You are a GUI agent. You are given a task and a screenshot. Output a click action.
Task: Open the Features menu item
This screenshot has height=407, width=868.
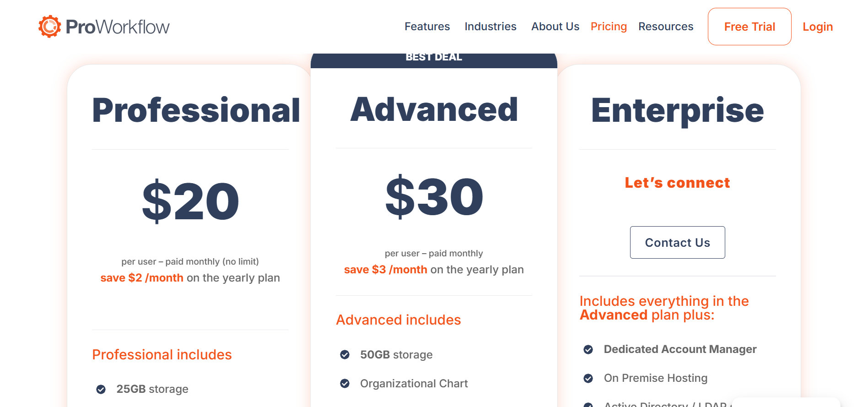click(x=427, y=27)
